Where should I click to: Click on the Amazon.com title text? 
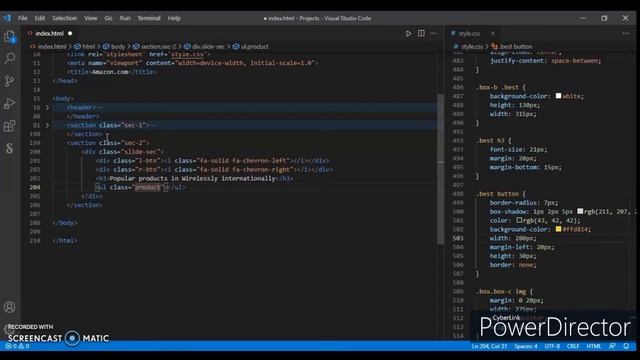[x=110, y=72]
